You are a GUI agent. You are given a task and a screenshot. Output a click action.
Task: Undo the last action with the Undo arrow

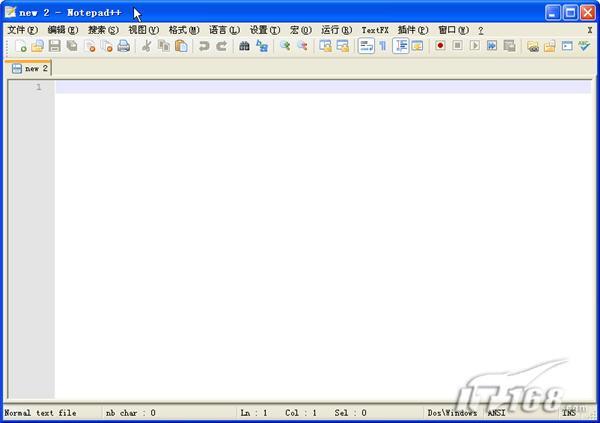coord(204,46)
